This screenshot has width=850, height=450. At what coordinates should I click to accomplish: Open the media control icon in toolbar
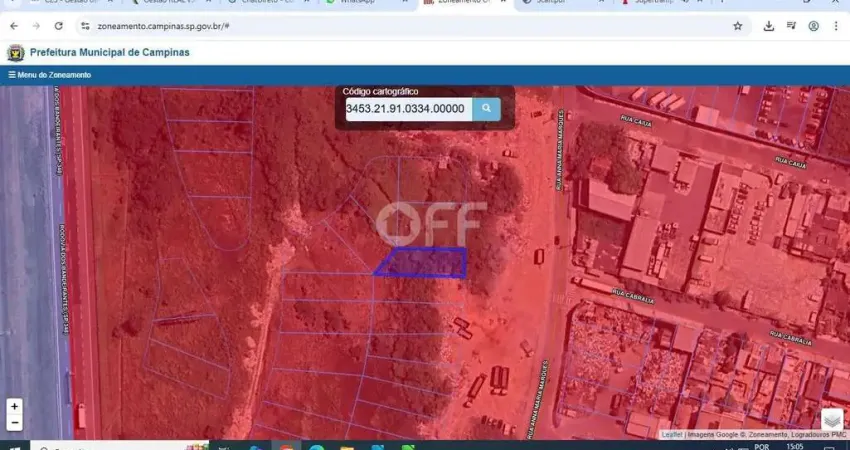[791, 26]
